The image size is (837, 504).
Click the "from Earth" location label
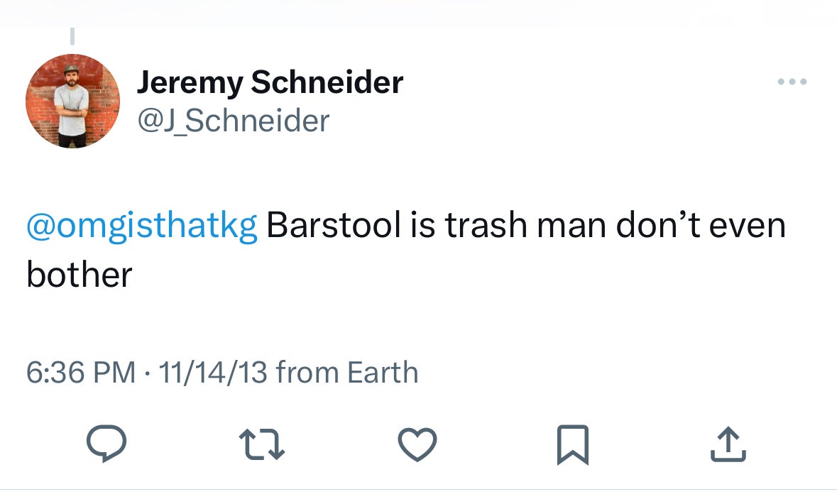tap(346, 372)
